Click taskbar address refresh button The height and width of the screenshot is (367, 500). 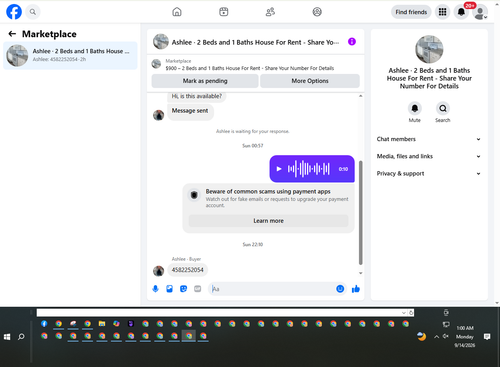click(411, 313)
